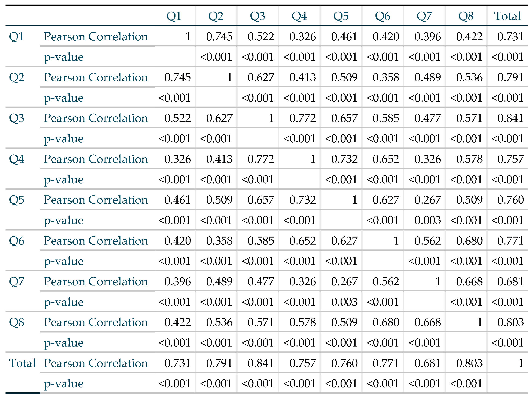Select the Total row label
532x396 pixels.
(x=22, y=363)
